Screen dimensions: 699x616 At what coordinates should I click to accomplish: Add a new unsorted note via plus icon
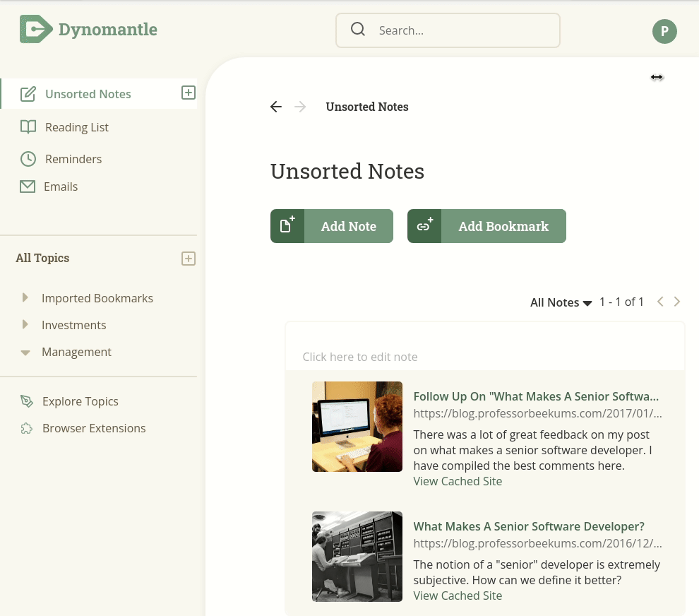188,93
